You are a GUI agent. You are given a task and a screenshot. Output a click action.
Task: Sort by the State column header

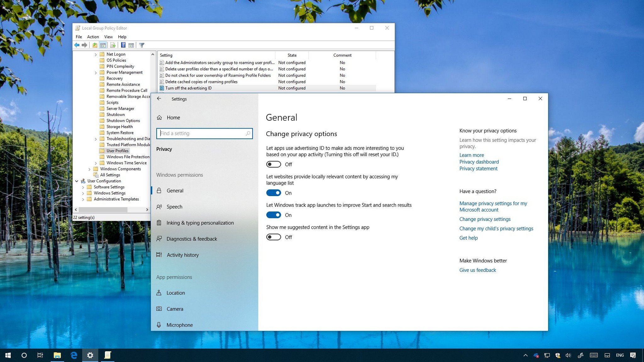coord(292,55)
